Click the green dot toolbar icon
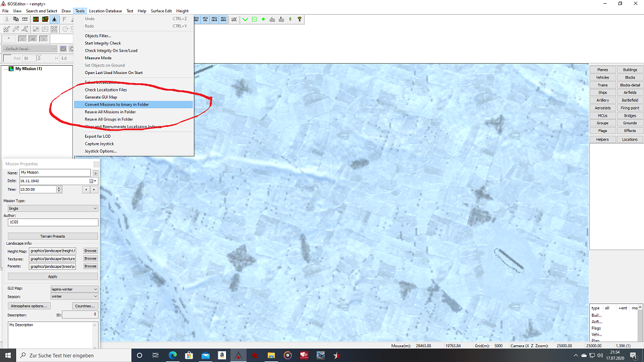Image resolution: width=644 pixels, height=362 pixels. (263, 19)
